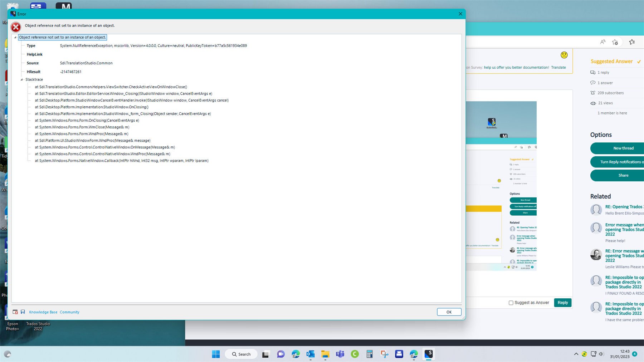This screenshot has height=362, width=644.
Task: Open the Chat app on the taskbar
Action: pos(280,354)
